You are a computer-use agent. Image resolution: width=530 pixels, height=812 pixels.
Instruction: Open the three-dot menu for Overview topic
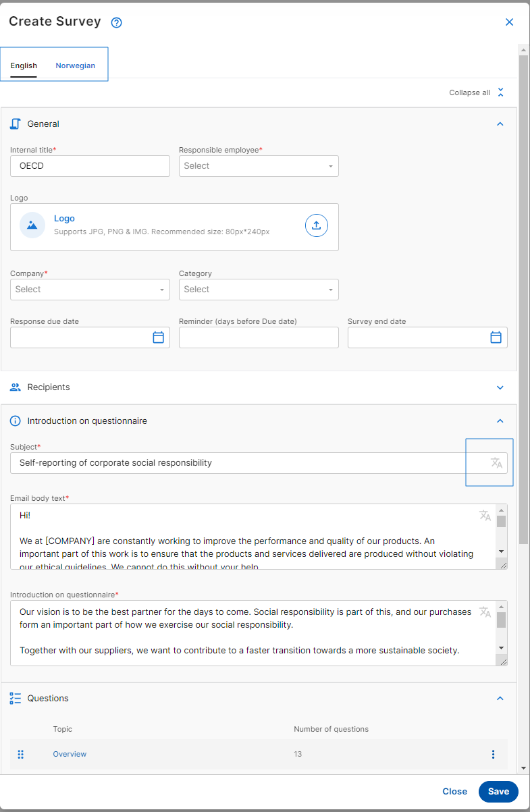(493, 754)
